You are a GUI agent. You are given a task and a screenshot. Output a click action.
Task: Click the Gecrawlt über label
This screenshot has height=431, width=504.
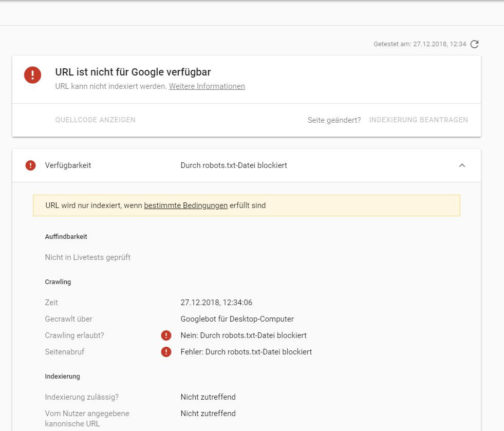point(68,319)
